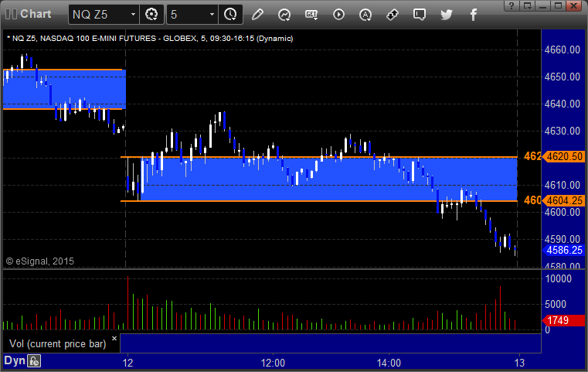Click the red volume value 1749

pyautogui.click(x=563, y=321)
